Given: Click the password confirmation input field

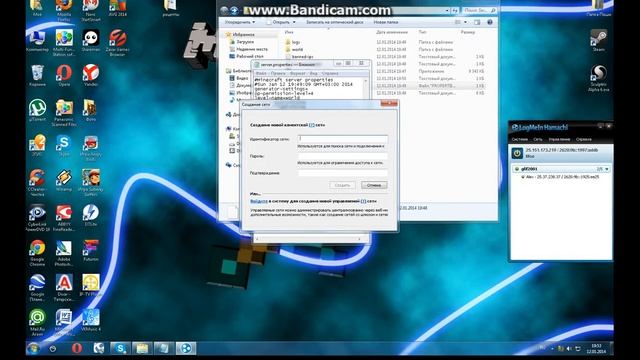Looking at the screenshot, I should 342,173.
